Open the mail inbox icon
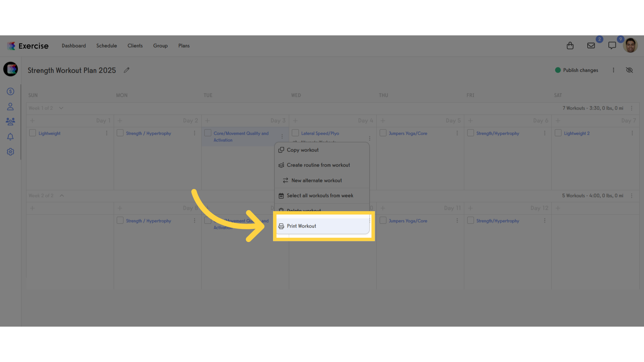The image size is (644, 362). [x=591, y=46]
